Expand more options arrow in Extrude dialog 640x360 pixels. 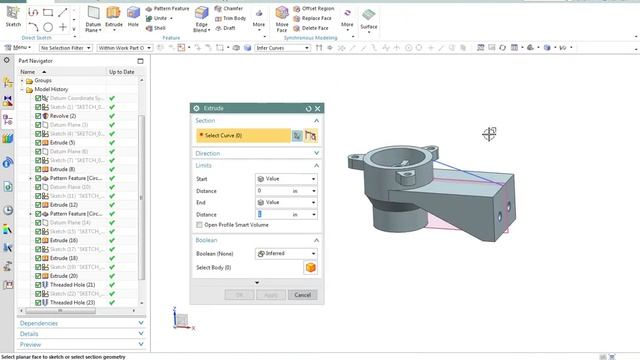pyautogui.click(x=257, y=283)
